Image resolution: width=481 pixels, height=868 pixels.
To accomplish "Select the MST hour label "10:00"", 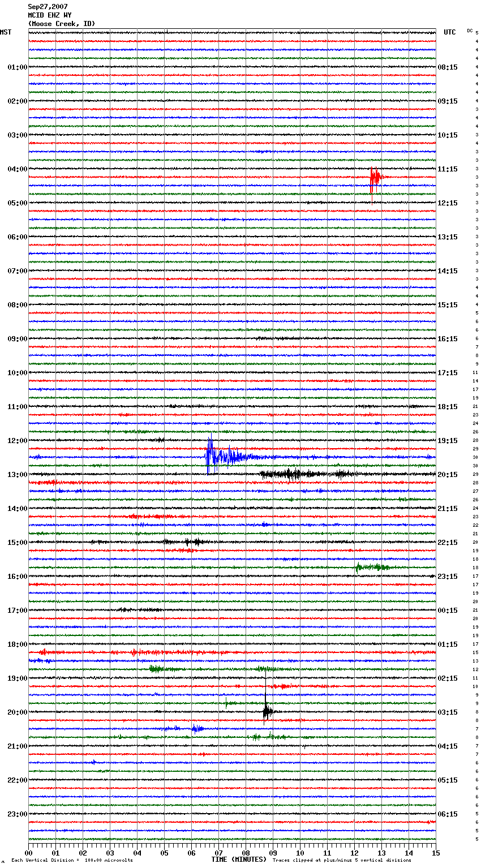I will [18, 373].
